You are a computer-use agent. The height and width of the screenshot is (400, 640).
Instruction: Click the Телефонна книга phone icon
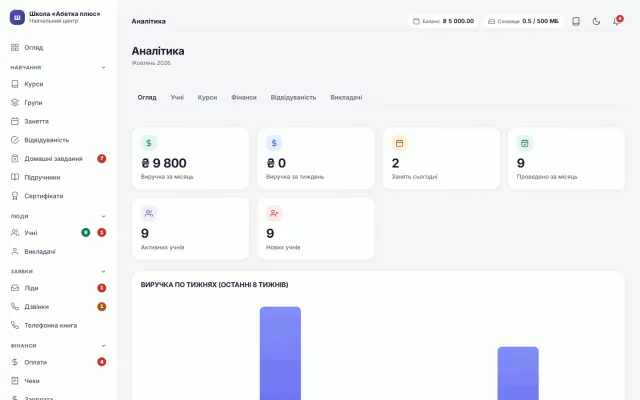pyautogui.click(x=15, y=325)
